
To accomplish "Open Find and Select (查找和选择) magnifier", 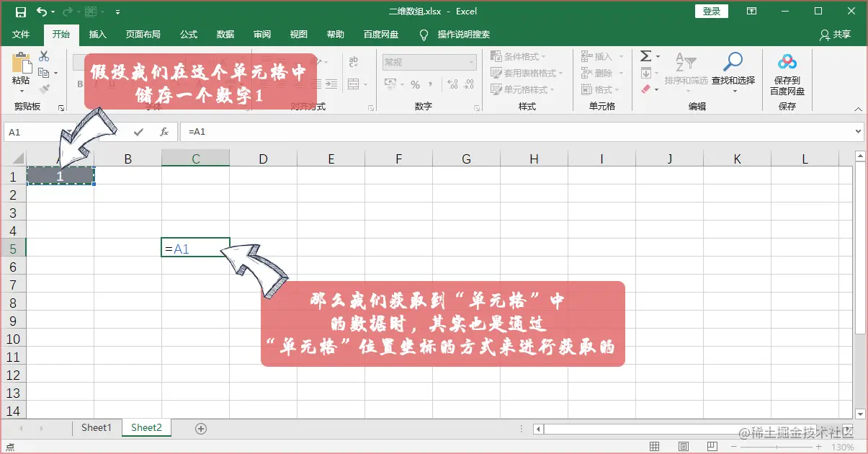I will (733, 71).
